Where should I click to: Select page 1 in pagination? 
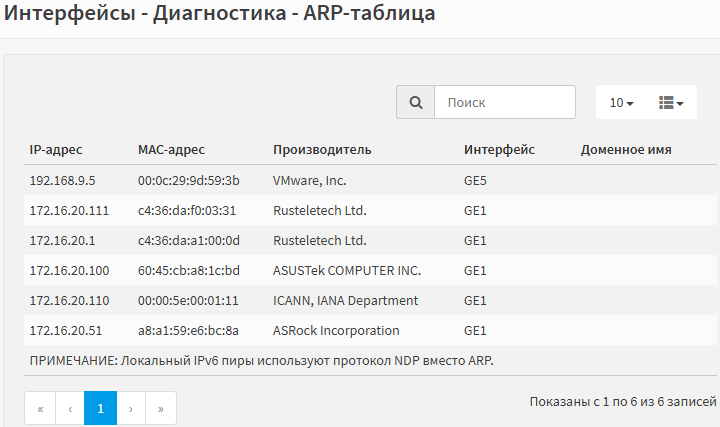click(101, 409)
